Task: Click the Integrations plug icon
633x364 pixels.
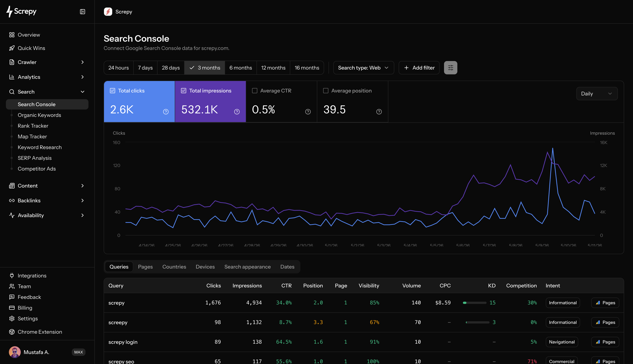Action: click(12, 276)
